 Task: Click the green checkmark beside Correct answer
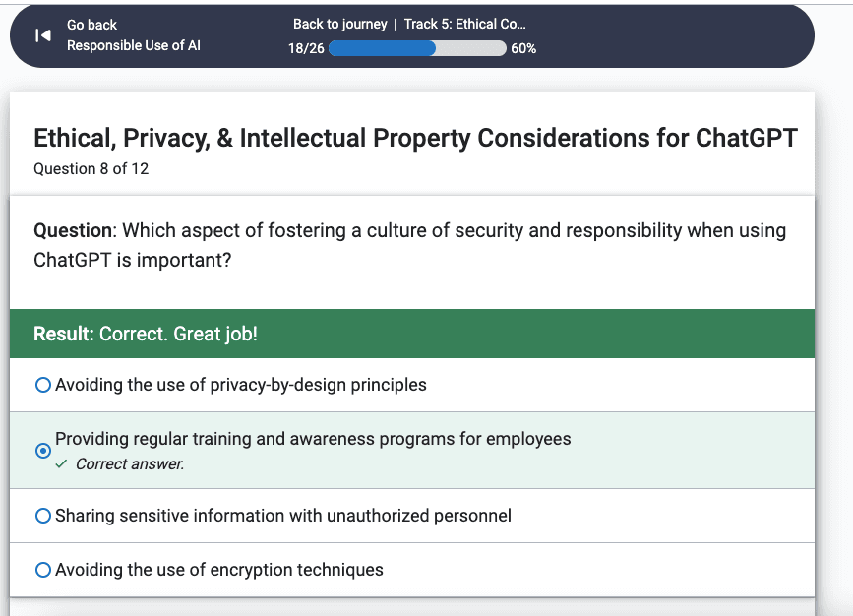coord(61,464)
